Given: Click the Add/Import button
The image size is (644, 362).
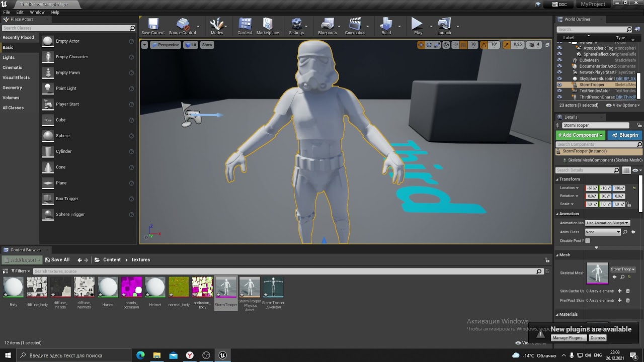Looking at the screenshot, I should (21, 260).
